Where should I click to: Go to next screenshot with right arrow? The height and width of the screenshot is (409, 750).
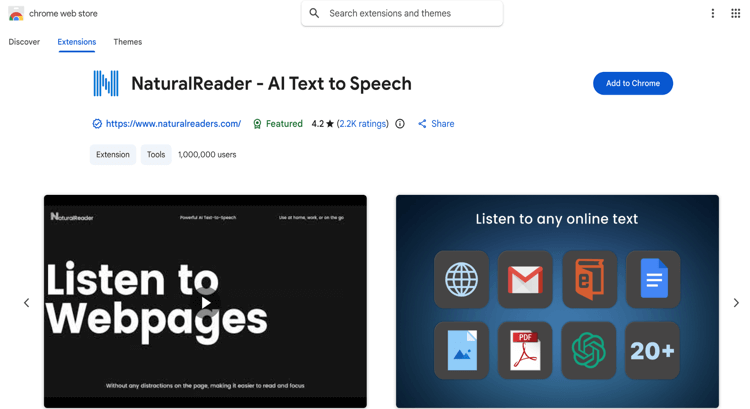coord(736,303)
